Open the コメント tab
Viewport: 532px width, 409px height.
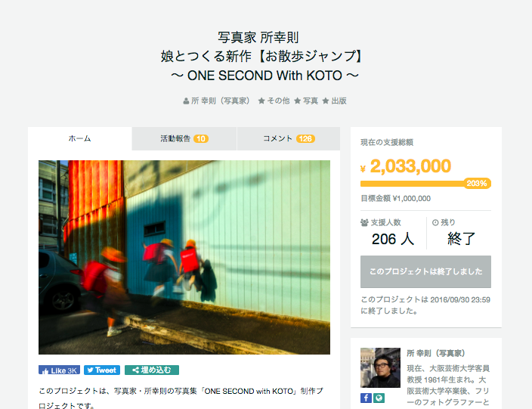pos(289,138)
